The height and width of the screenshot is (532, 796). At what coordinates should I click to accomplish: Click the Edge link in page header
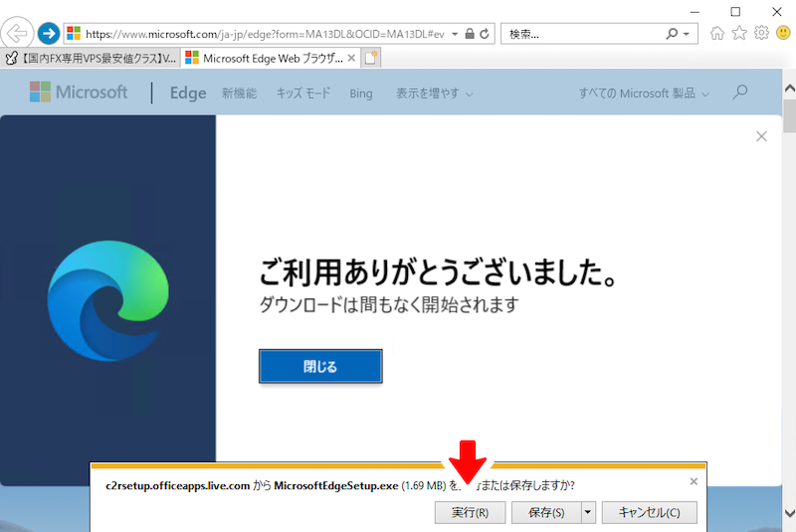click(188, 93)
